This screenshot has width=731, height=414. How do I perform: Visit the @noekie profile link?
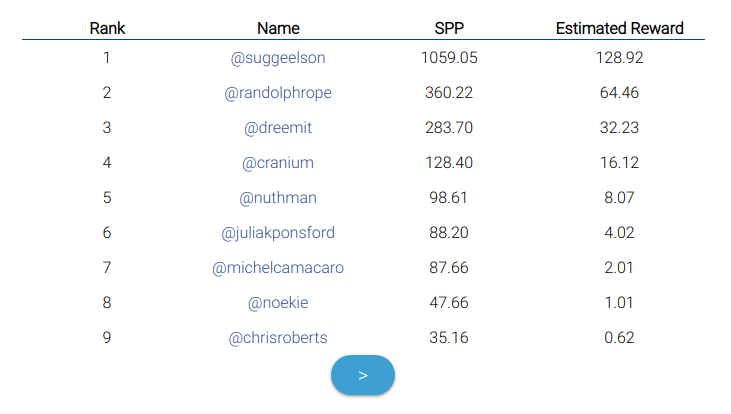[x=278, y=303]
